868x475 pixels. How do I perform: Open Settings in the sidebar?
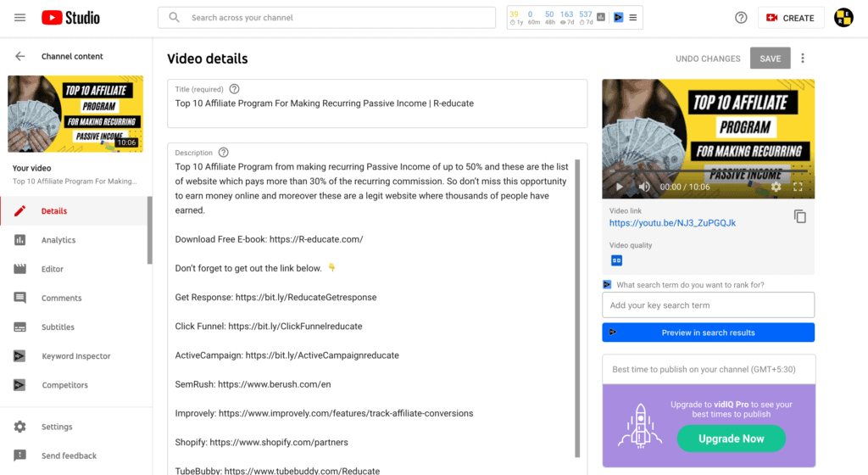[75, 427]
